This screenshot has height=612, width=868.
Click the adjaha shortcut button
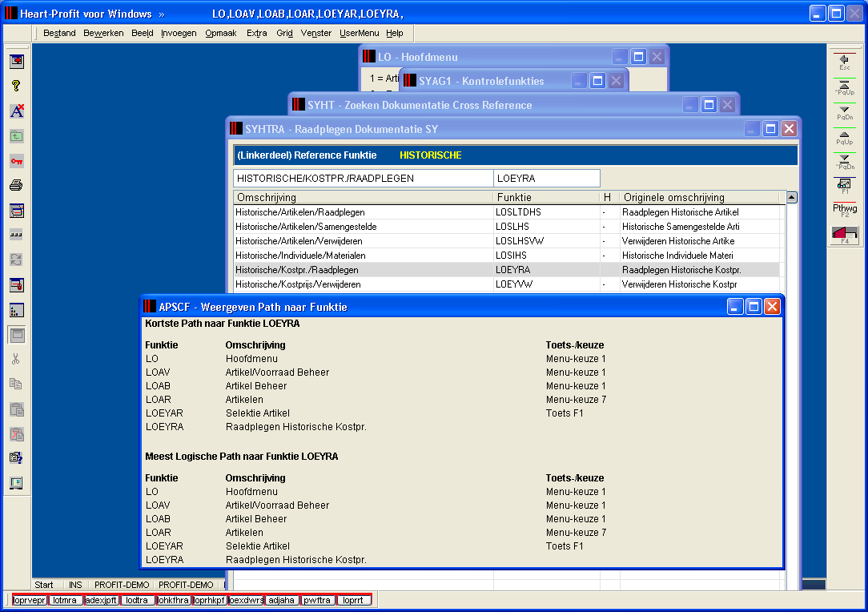(282, 600)
